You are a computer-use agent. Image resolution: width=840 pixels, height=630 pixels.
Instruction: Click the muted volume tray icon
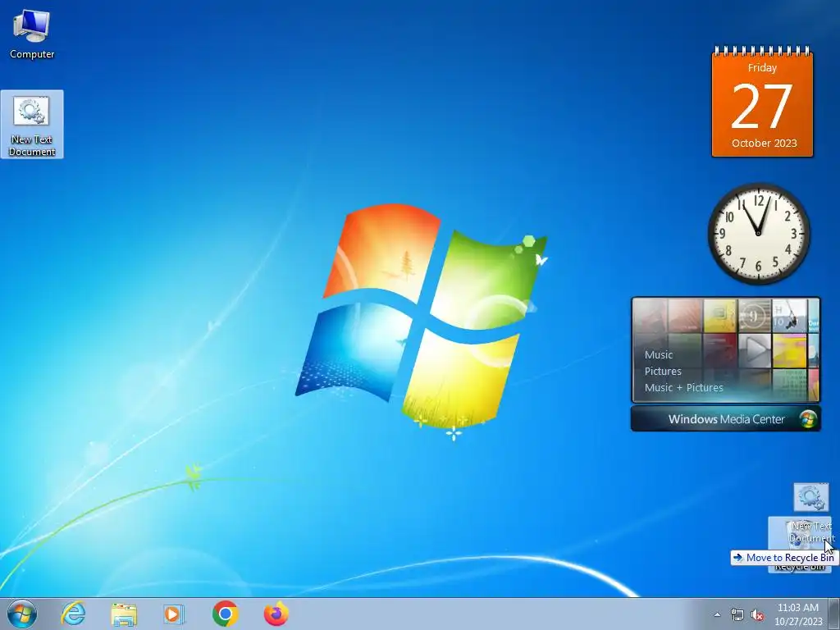[757, 615]
